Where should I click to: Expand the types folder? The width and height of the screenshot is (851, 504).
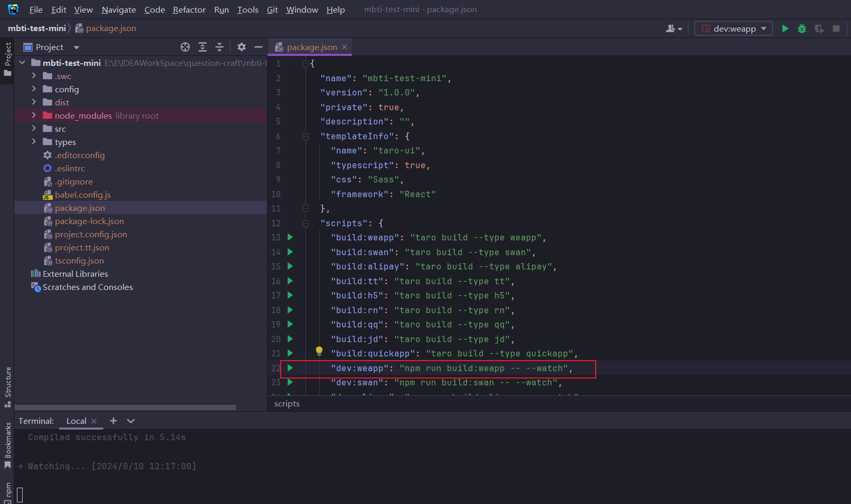pos(34,142)
